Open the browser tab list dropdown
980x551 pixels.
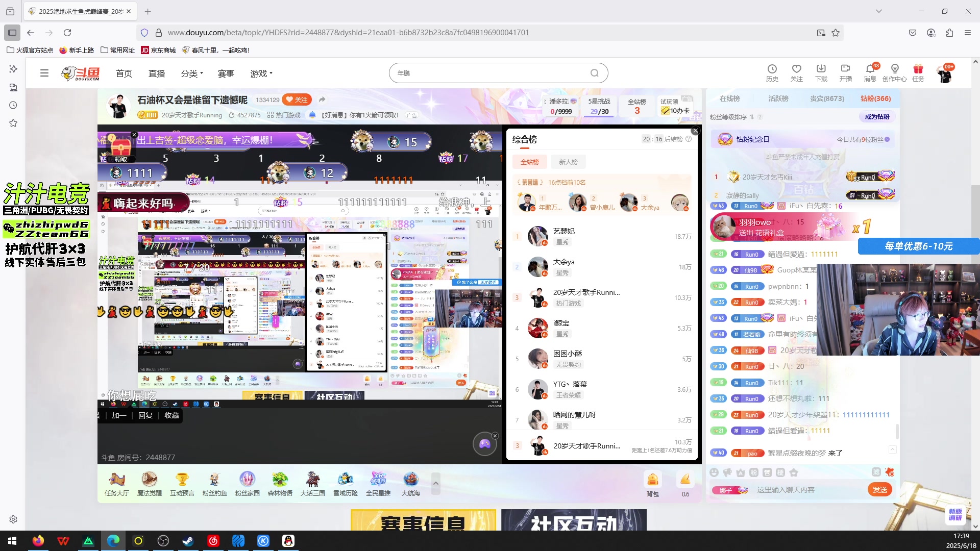click(878, 11)
